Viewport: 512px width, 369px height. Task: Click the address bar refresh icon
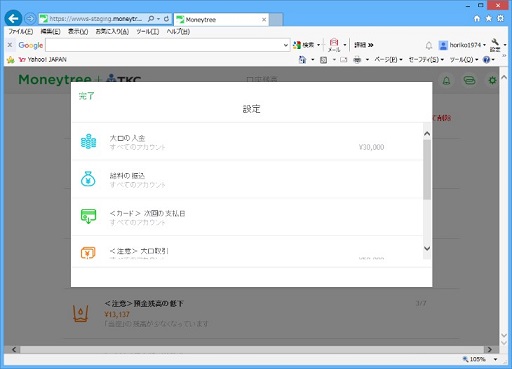(166, 19)
